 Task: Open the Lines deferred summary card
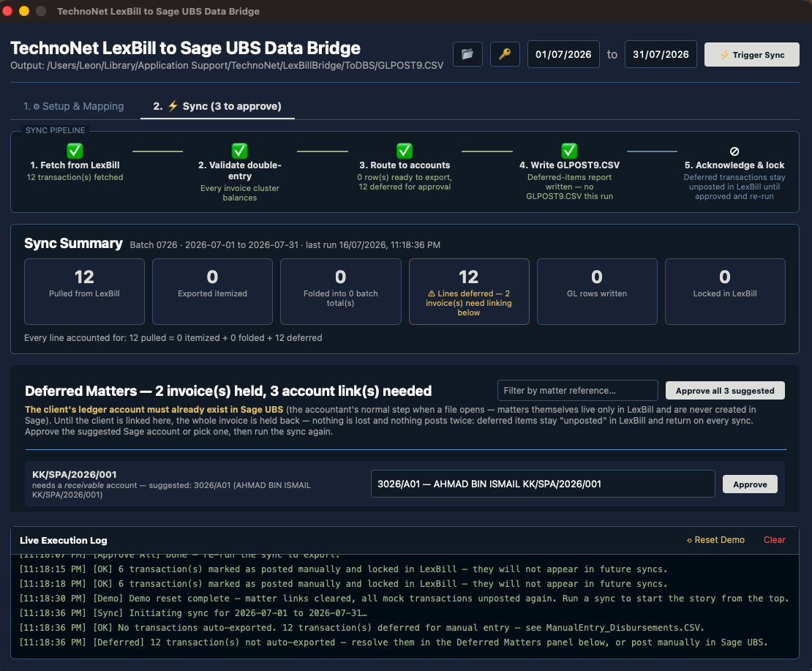point(469,292)
